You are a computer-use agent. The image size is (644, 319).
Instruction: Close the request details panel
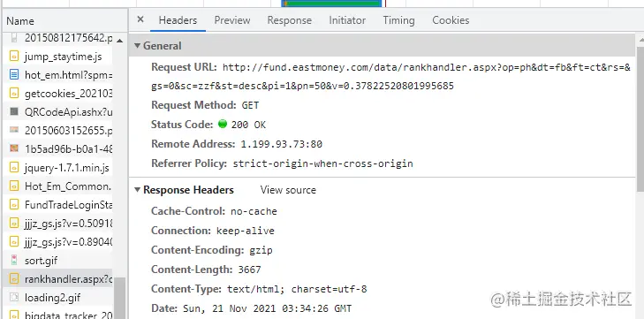pos(140,19)
